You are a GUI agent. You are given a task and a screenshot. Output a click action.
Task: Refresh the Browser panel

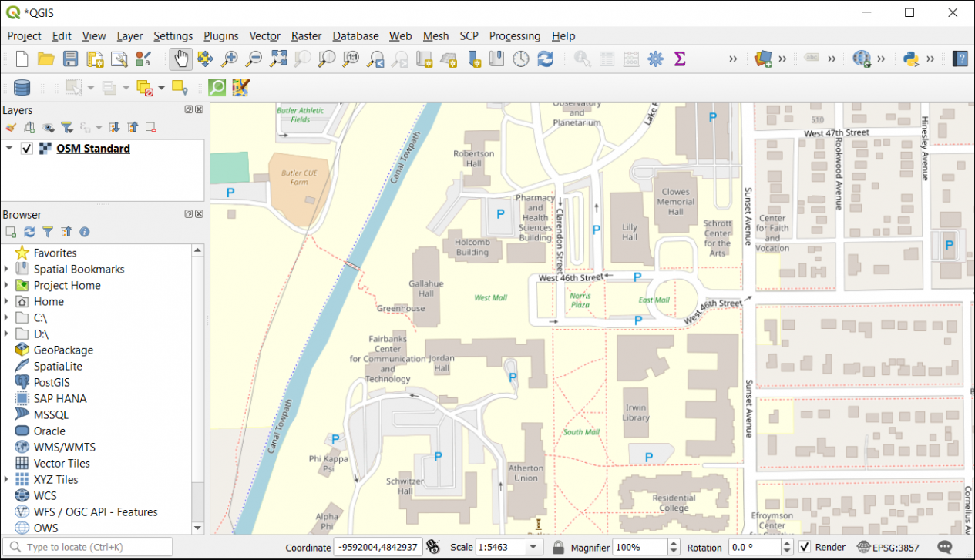(29, 232)
